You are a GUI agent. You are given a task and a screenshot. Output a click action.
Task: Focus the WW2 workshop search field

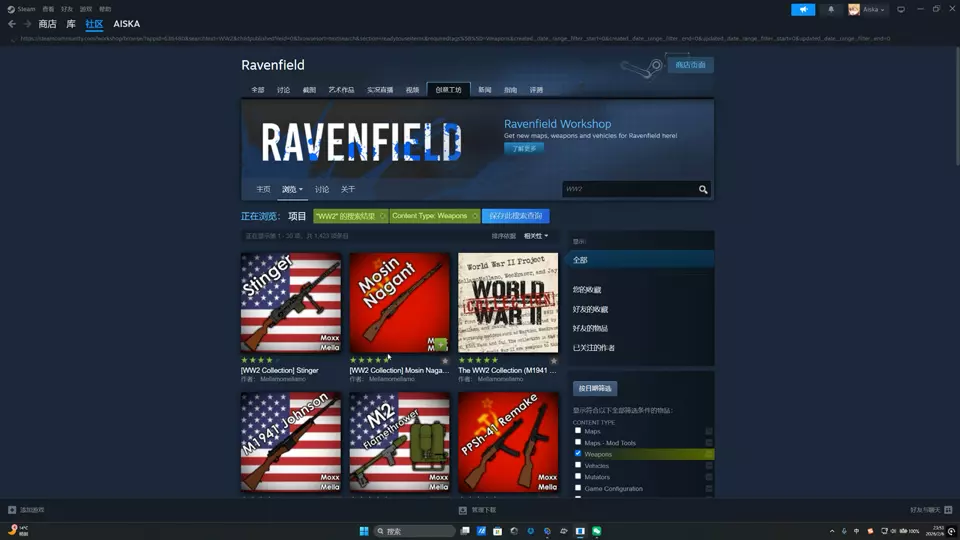[x=629, y=189]
